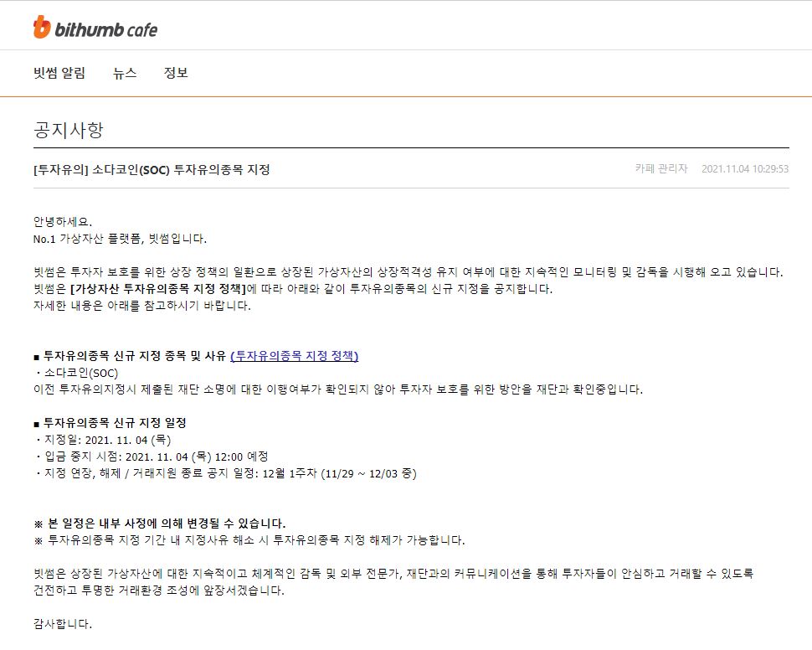This screenshot has height=650, width=812.
Task: Click the 지정 연장, 해제 공지 일정 line
Action: (224, 473)
